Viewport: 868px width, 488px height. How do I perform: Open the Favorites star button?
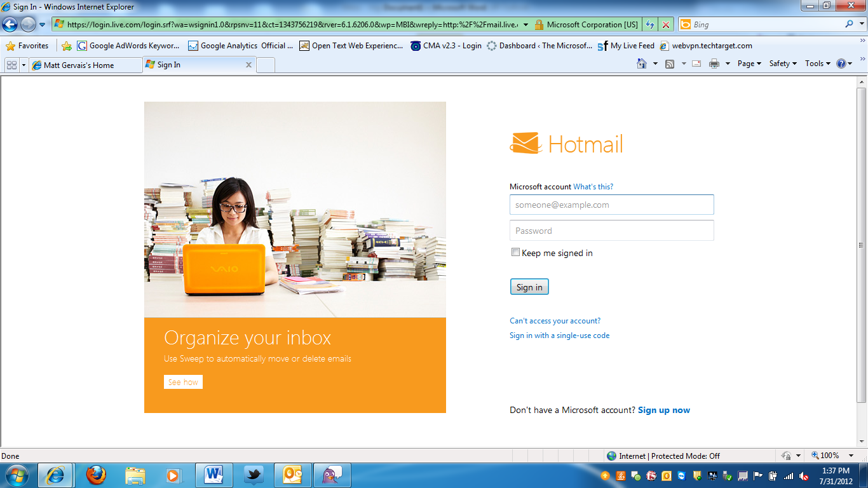click(x=27, y=46)
